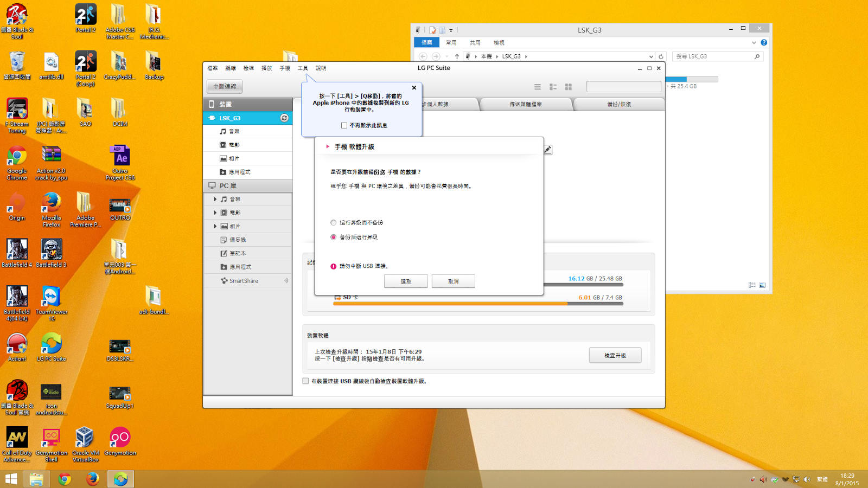The width and height of the screenshot is (868, 488).
Task: Click LG PC Suite search input field
Action: tap(623, 87)
